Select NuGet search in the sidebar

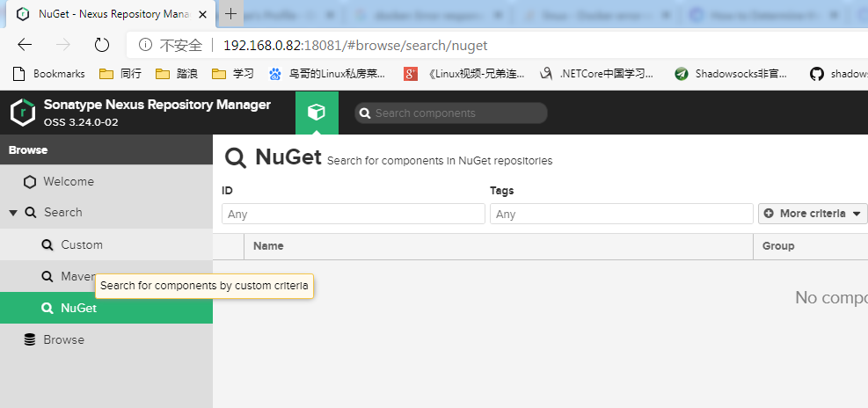[106, 308]
